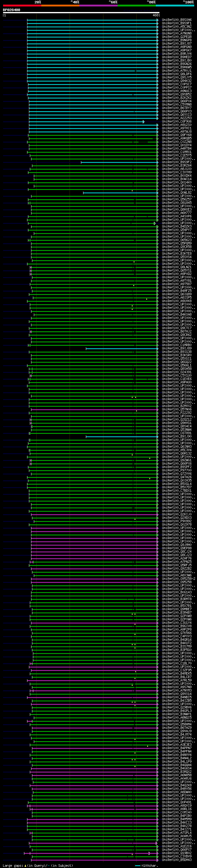Open hit UniRef100_B9S9F1
This screenshot has height=868, width=197.
point(177,23)
